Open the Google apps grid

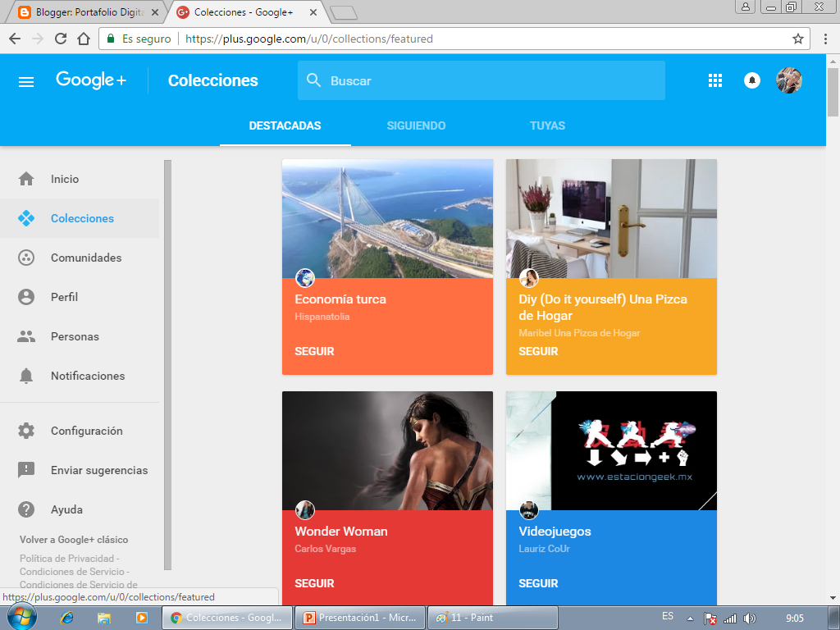715,80
